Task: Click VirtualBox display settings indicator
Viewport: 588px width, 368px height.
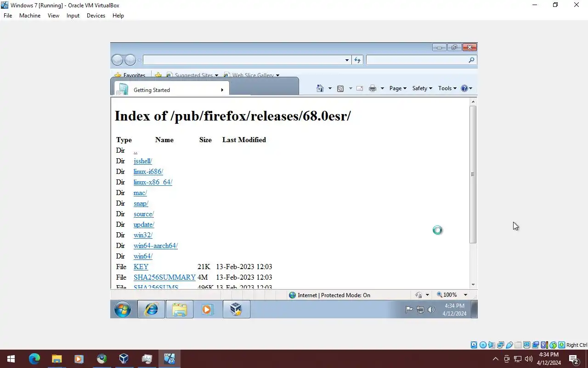Action: click(527, 345)
